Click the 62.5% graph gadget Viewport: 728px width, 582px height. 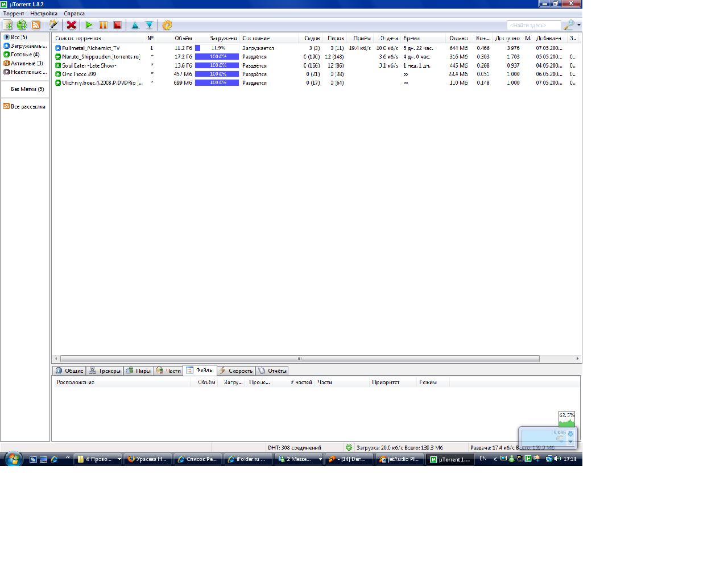pyautogui.click(x=566, y=419)
